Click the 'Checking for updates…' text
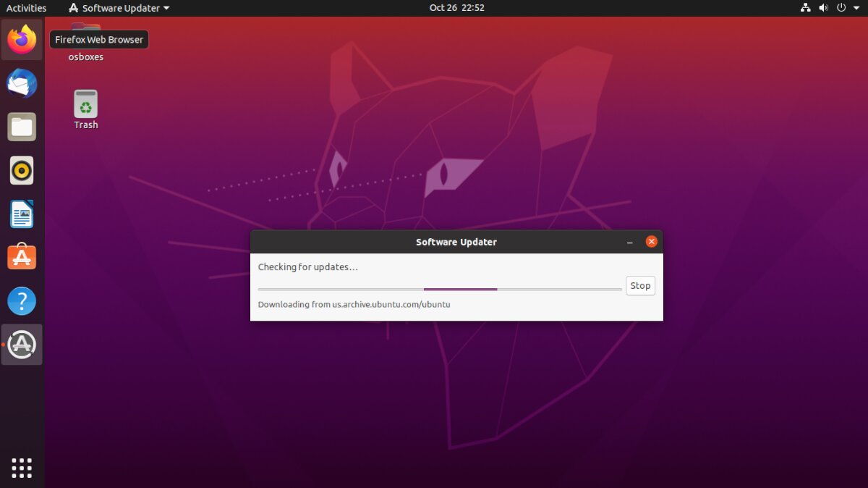This screenshot has width=868, height=488. tap(308, 267)
